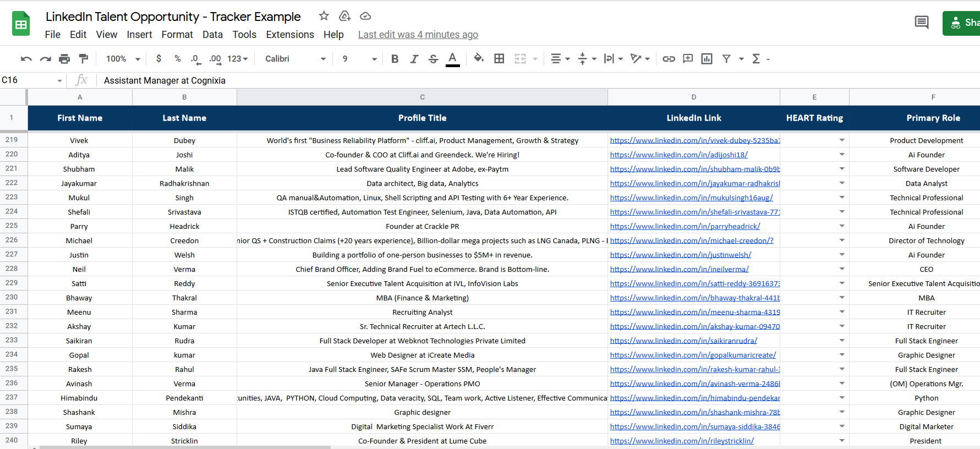Open the Tools menu
980x449 pixels.
[244, 35]
